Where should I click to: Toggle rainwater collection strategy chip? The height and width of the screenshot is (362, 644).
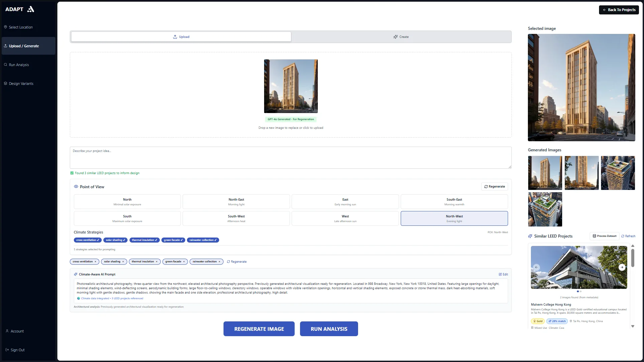(203, 240)
